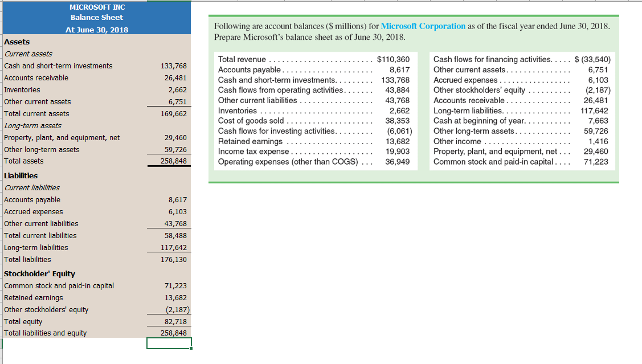Screen dimensions: 642x364
Task: Select the balance sheet 13,682 retained earnings value
Action: (x=175, y=298)
